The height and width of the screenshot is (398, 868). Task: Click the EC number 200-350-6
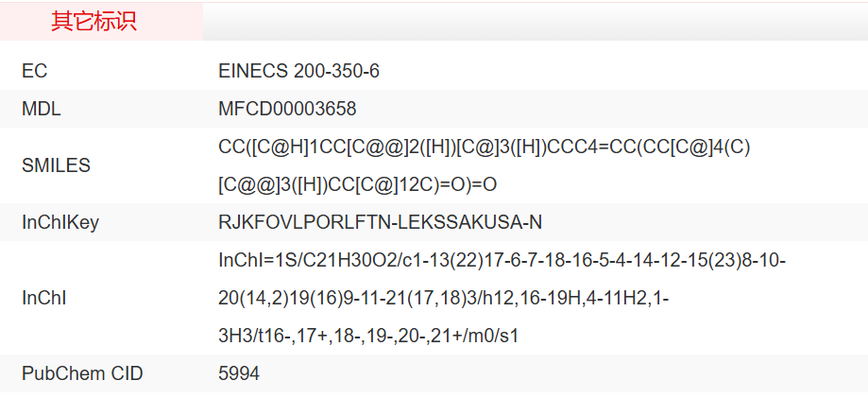coord(337,72)
